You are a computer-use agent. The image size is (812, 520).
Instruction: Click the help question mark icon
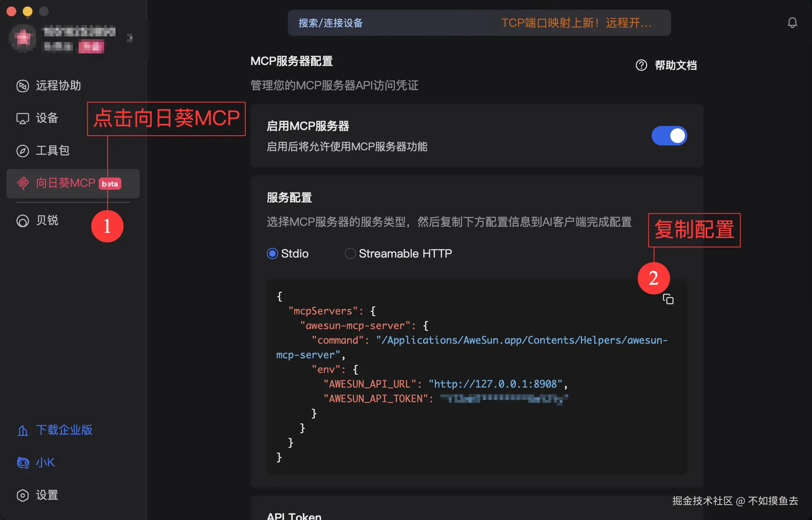pos(641,65)
